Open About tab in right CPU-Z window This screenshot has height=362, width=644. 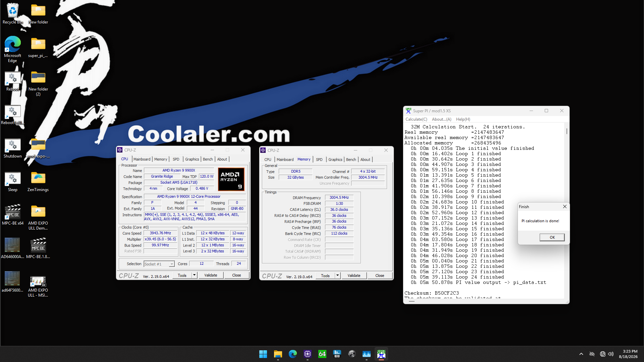pyautogui.click(x=365, y=160)
